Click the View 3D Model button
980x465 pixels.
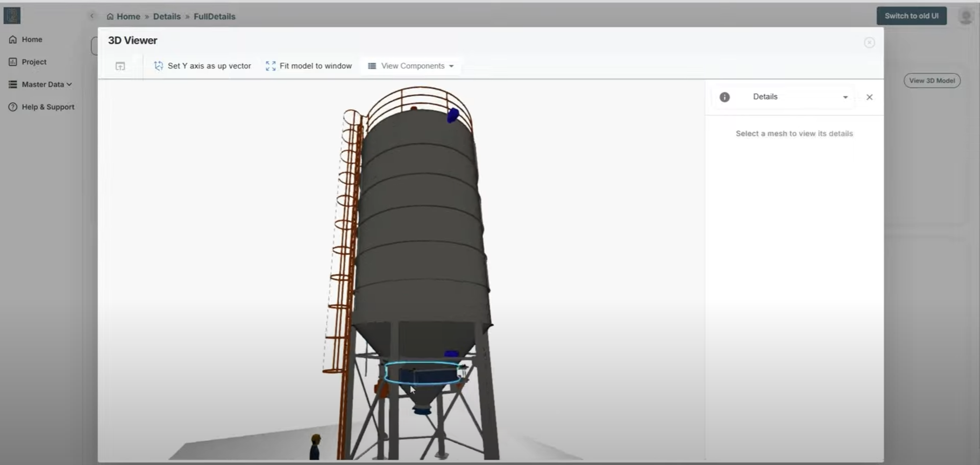pyautogui.click(x=932, y=81)
